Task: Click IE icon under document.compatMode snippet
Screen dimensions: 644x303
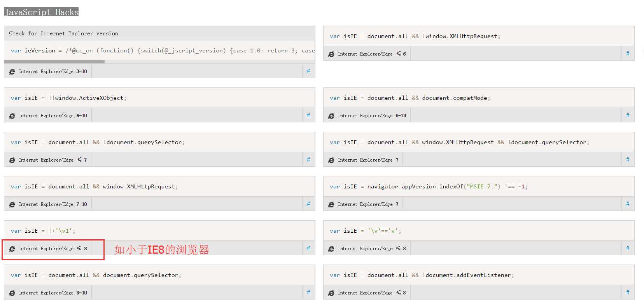Action: tap(331, 116)
